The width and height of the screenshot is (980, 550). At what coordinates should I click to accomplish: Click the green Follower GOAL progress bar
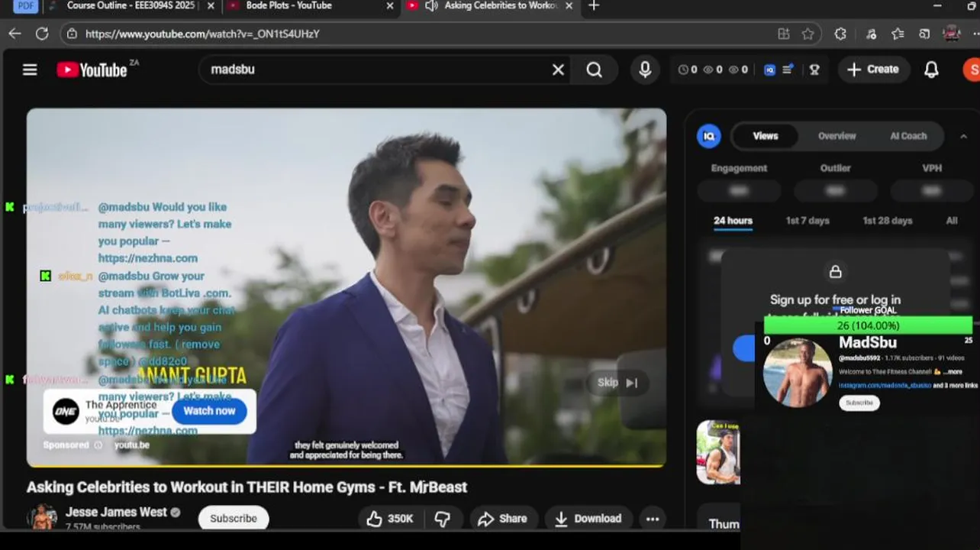[x=869, y=325]
